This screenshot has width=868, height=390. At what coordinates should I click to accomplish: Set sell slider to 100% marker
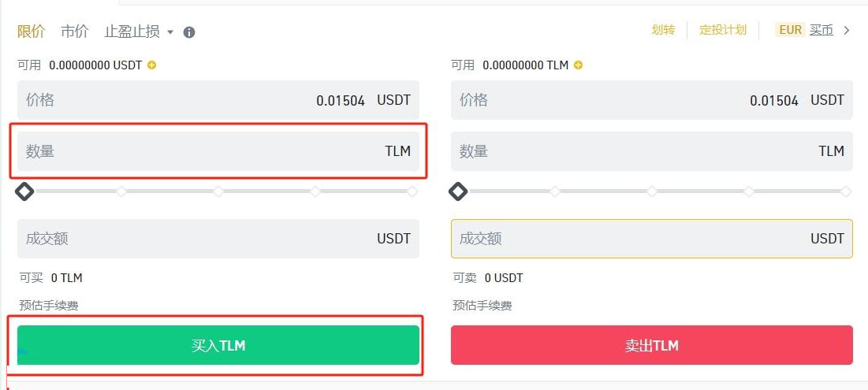click(x=846, y=191)
